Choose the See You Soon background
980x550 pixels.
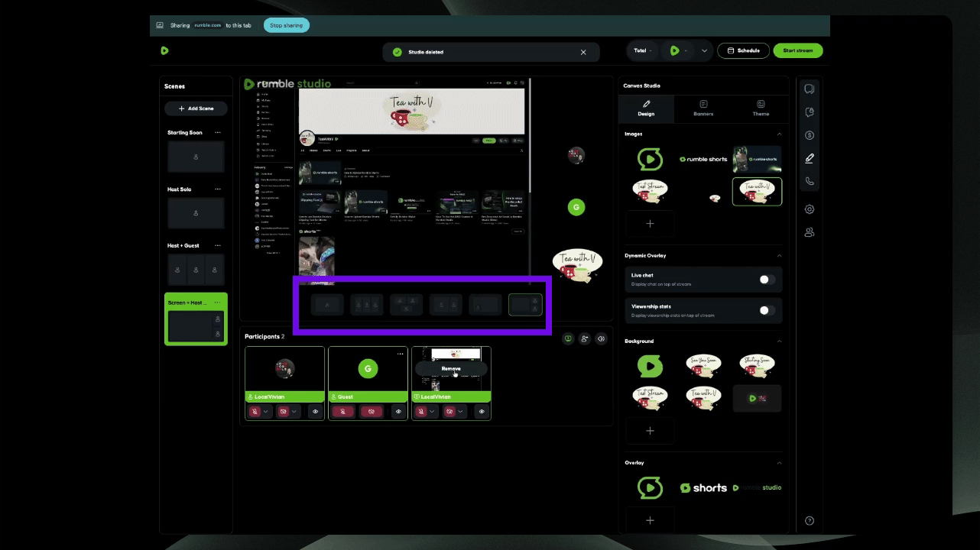[x=703, y=366]
